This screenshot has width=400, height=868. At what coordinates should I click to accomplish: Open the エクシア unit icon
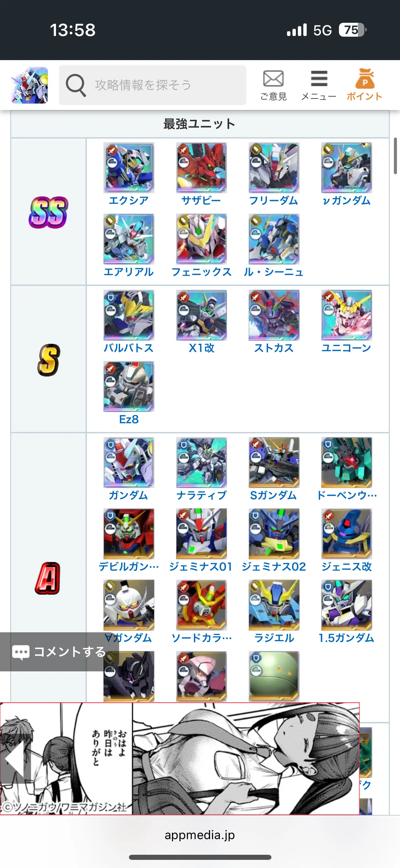point(129,168)
